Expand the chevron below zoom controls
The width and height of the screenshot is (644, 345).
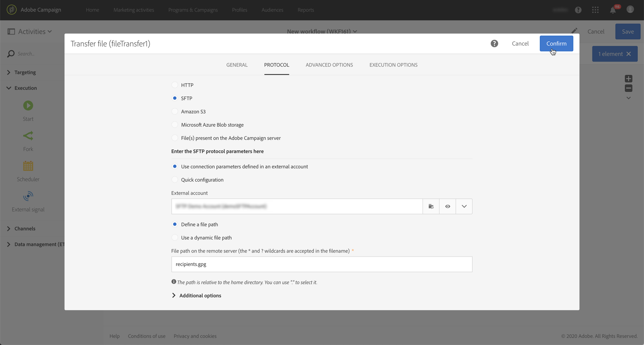pyautogui.click(x=628, y=98)
